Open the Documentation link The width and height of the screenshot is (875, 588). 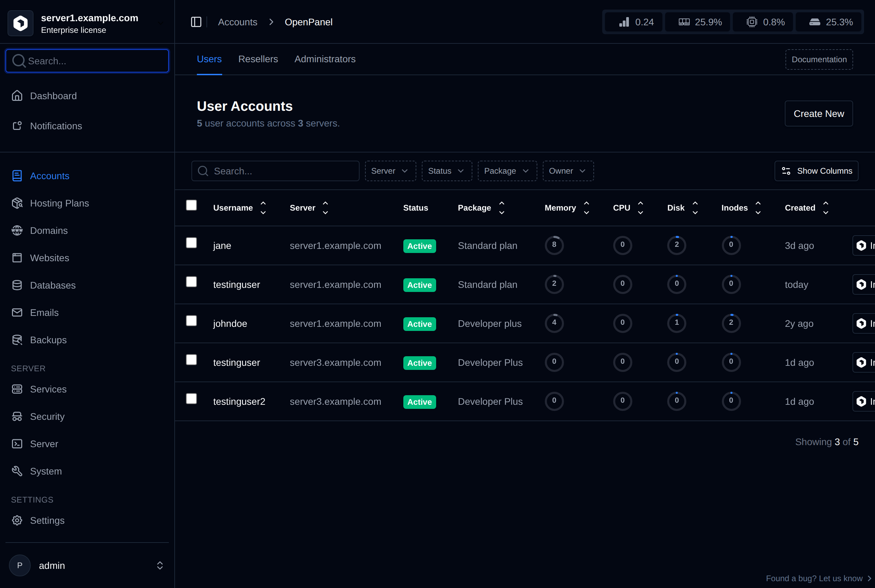point(819,59)
